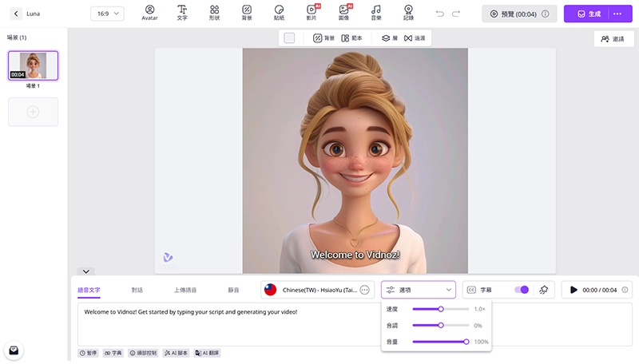Open the AI script (AI 腳本) button
The image size is (639, 364).
click(x=176, y=353)
